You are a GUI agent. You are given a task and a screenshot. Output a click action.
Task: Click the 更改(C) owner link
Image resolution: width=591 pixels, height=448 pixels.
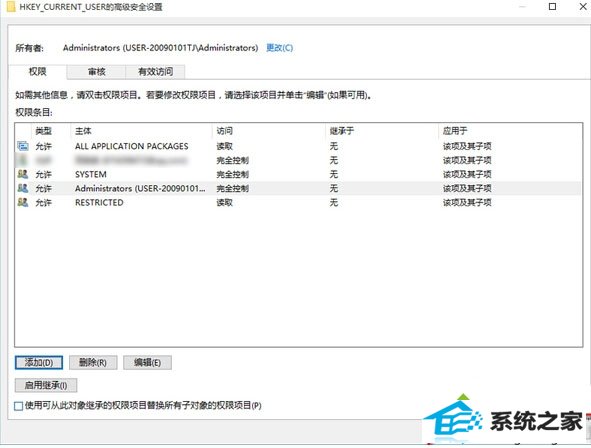[279, 48]
